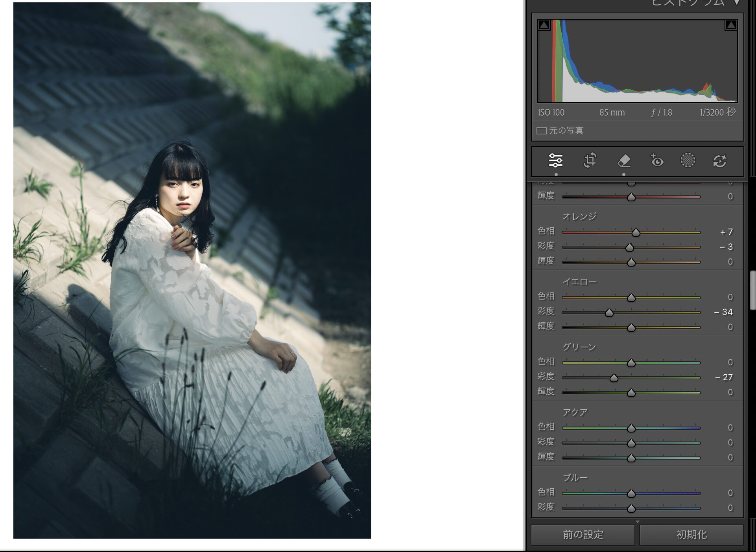This screenshot has height=552, width=756.
Task: Select the Healing eraser tool
Action: 624,160
